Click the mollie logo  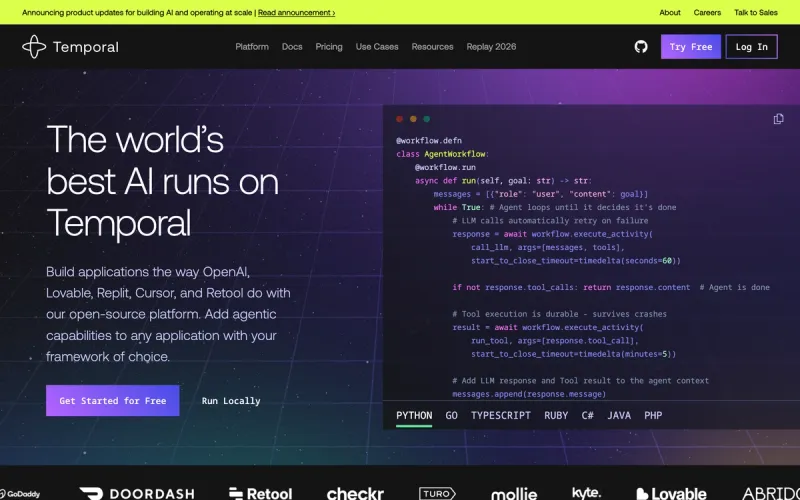[x=514, y=493]
